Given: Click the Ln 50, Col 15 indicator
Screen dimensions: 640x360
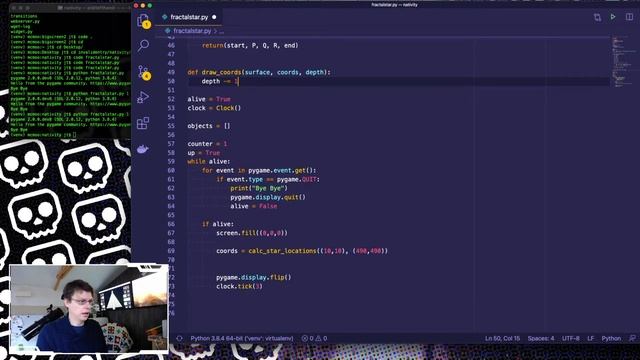Looking at the screenshot, I should click(502, 338).
